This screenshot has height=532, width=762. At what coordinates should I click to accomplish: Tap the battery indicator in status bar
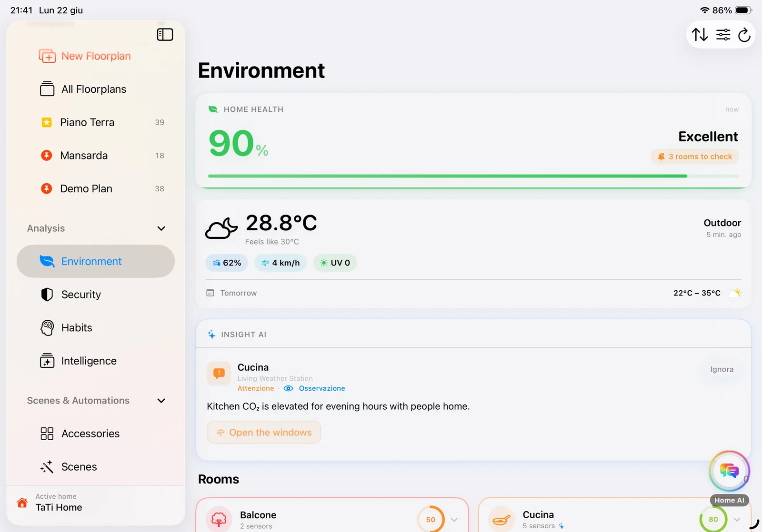coord(743,10)
